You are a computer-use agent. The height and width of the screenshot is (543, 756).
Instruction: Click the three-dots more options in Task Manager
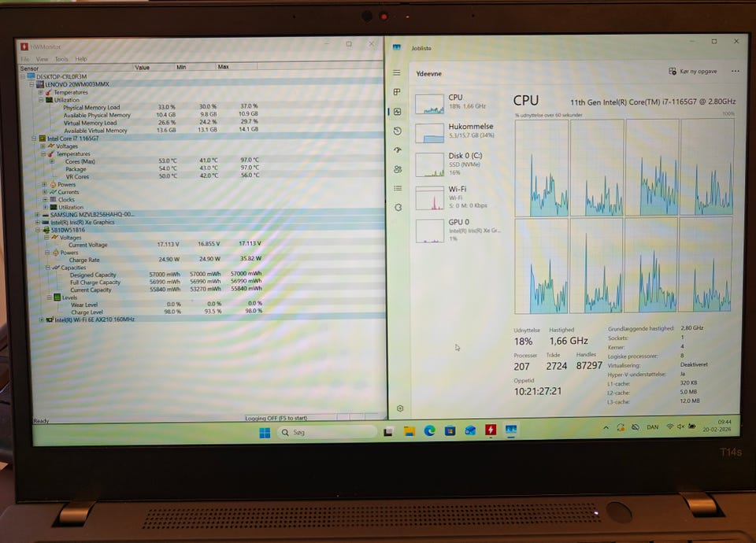point(736,71)
